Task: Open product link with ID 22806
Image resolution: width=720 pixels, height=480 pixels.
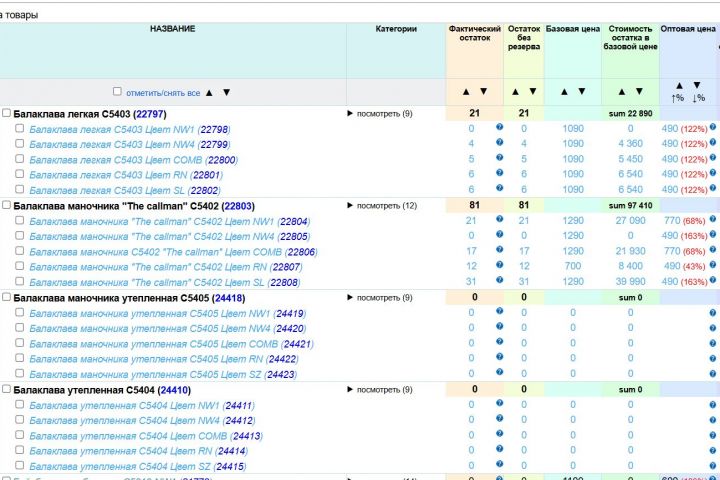Action: click(x=301, y=252)
